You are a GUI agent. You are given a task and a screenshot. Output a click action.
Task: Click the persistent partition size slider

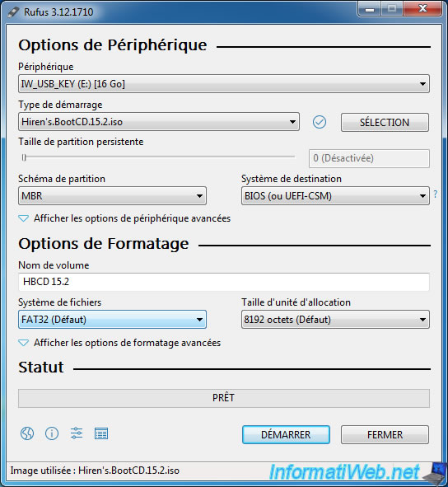[x=157, y=157]
